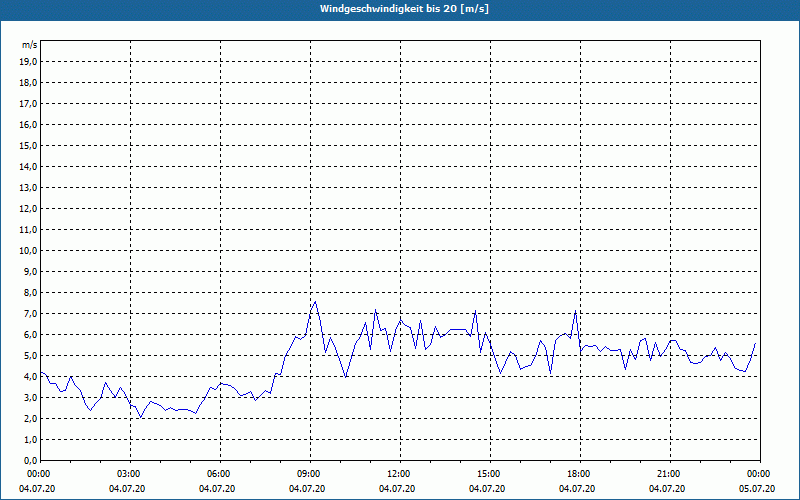Select the '0,0' y-axis label

pos(30,461)
